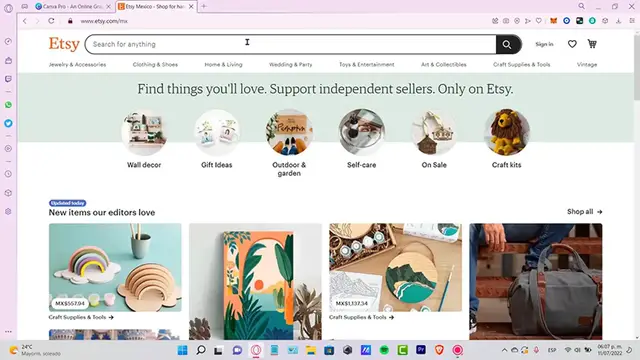Click the Etsy logo

coord(64,44)
